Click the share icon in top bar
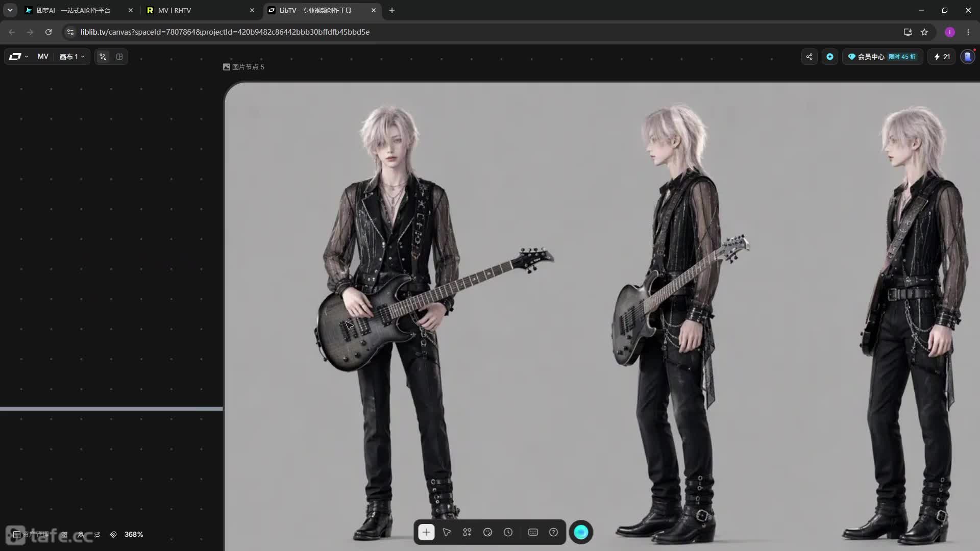The height and width of the screenshot is (551, 980). coord(809,57)
